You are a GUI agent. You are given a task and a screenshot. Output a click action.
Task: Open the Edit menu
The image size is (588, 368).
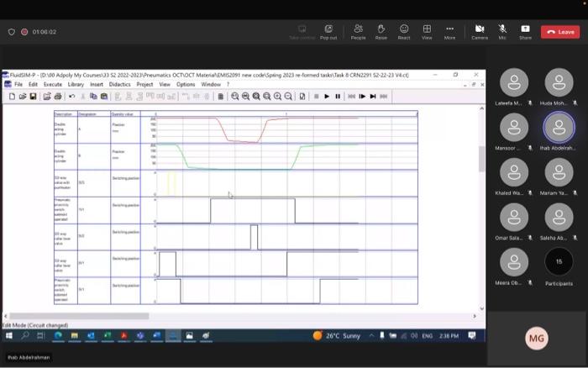[x=33, y=84]
